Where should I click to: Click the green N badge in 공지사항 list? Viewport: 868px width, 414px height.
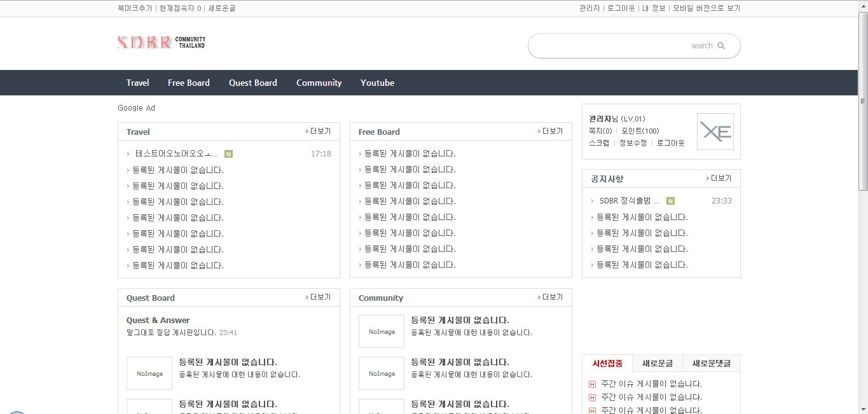[670, 201]
